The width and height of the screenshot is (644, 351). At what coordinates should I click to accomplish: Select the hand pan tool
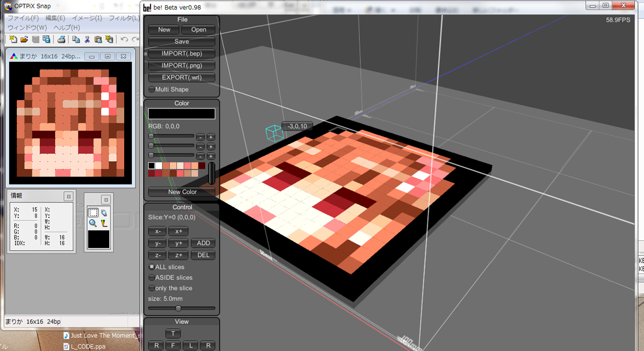coord(104,213)
